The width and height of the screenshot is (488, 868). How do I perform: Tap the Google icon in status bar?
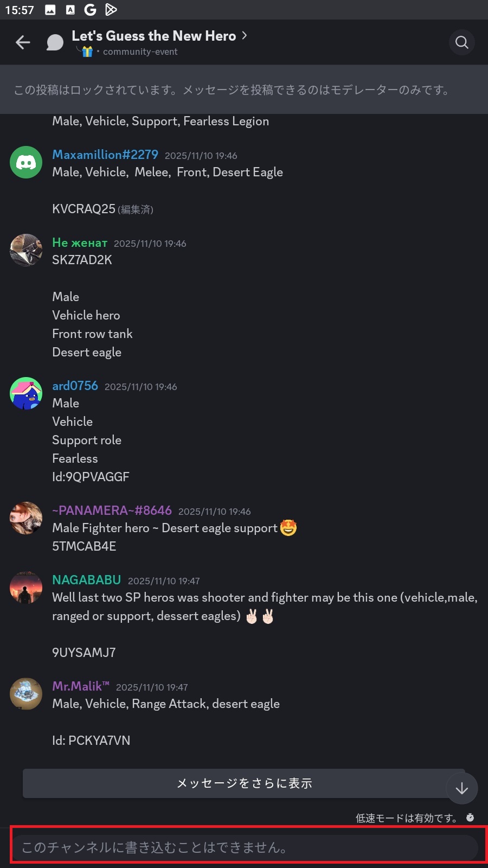pos(91,9)
